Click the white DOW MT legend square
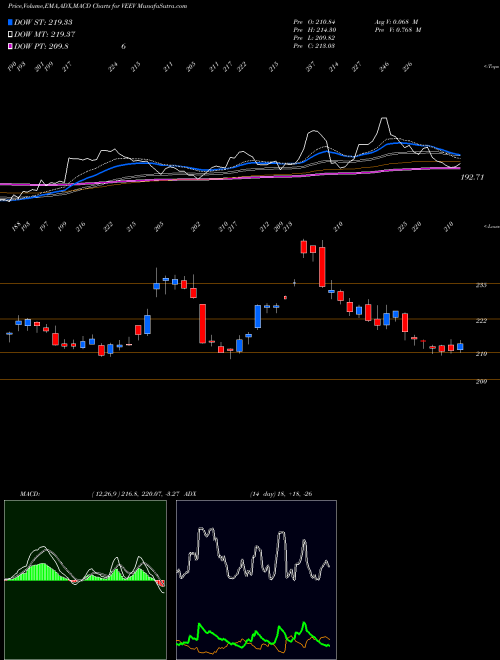Viewport: 500px width, 660px height. tap(11, 34)
